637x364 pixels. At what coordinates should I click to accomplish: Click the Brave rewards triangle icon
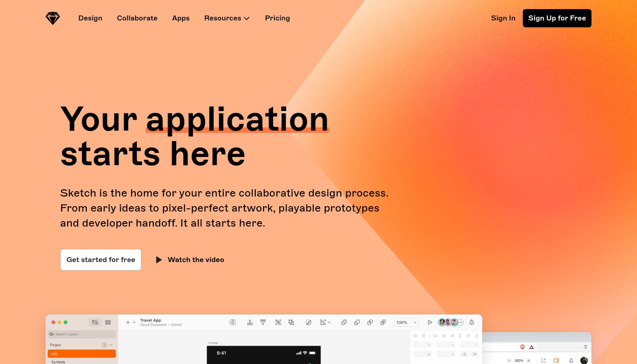(x=531, y=347)
